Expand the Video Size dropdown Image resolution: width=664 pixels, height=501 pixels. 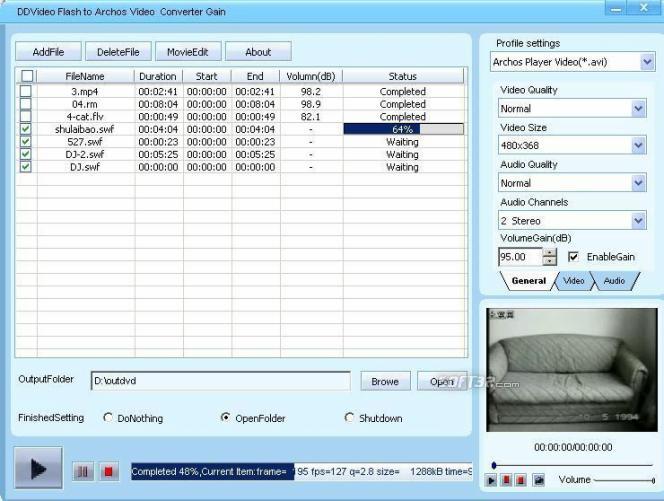[639, 146]
